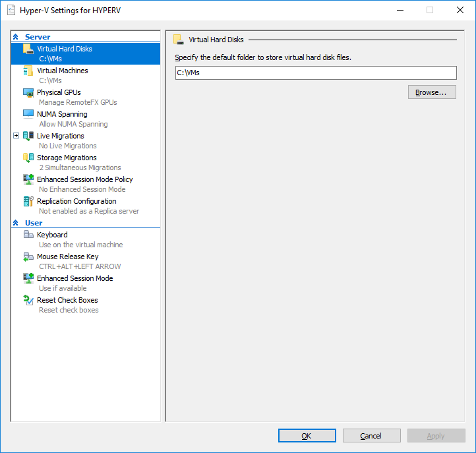Click the default folder path field
The image size is (476, 453).
(x=316, y=73)
